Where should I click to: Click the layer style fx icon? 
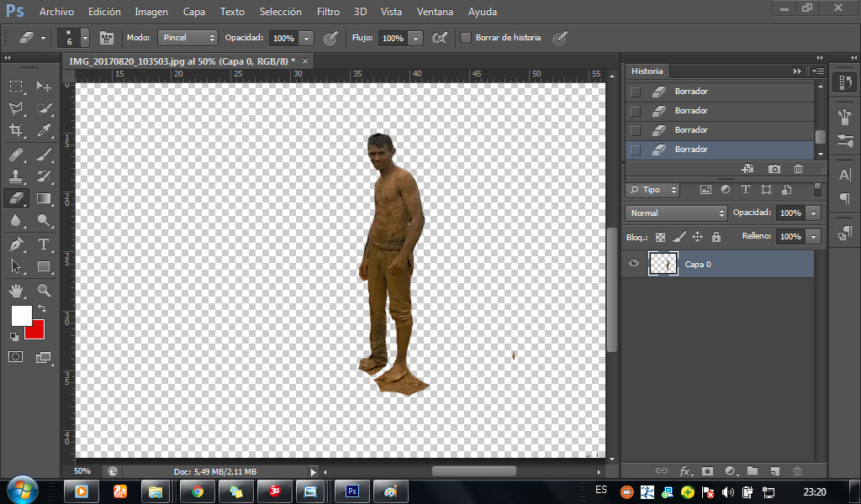point(685,471)
